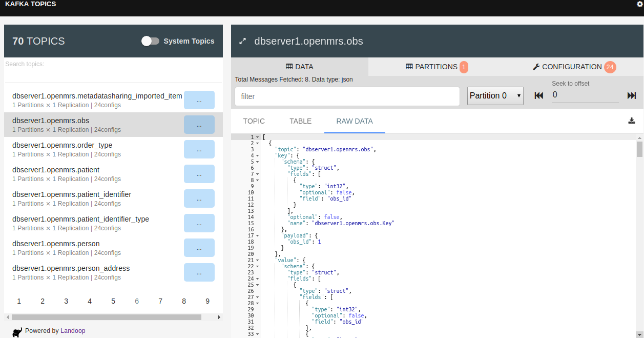Click the configuration count badge 24
The height and width of the screenshot is (338, 644).
(610, 67)
